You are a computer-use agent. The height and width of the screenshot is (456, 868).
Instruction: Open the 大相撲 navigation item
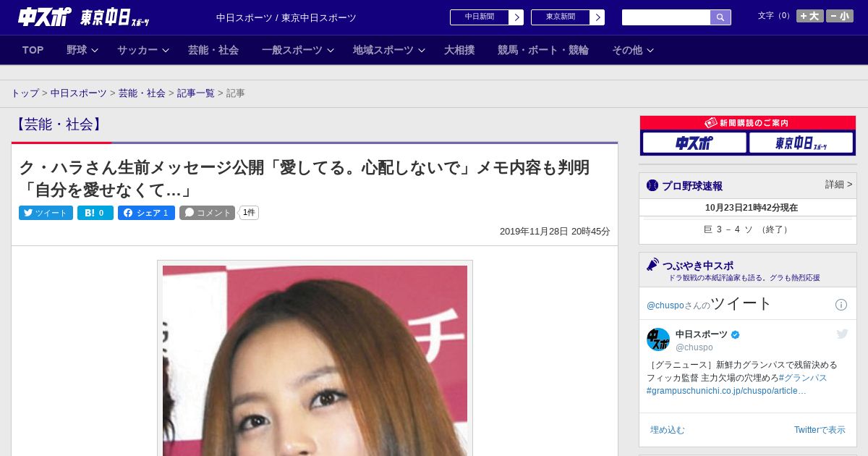coord(459,50)
